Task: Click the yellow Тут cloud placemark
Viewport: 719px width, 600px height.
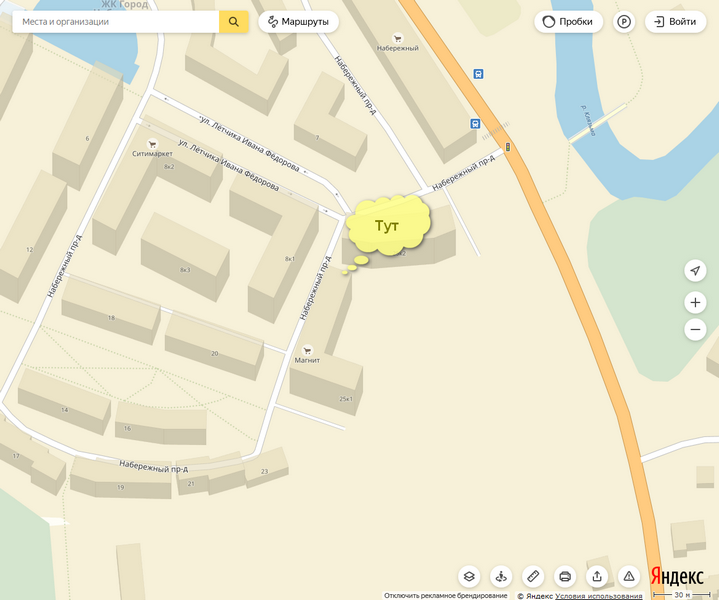Action: 388,225
